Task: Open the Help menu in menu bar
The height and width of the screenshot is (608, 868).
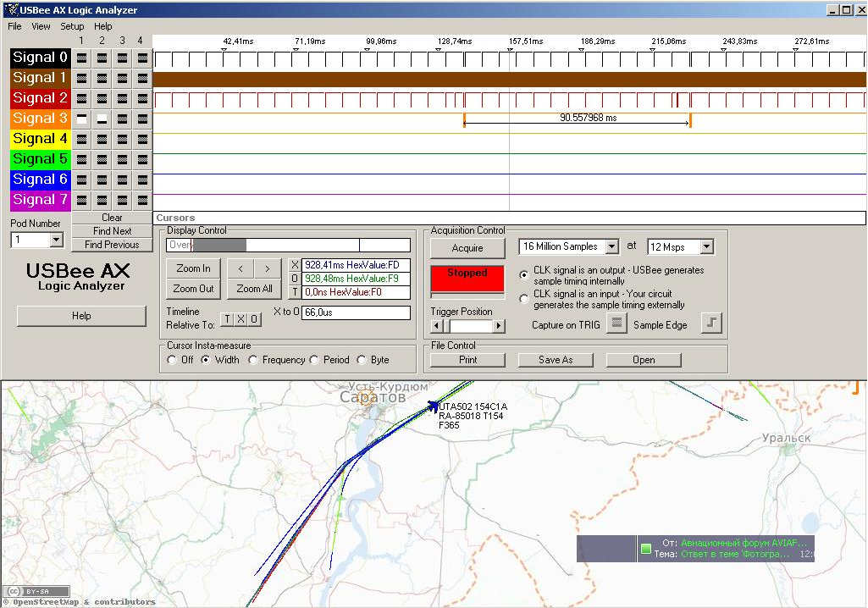Action: (x=103, y=26)
